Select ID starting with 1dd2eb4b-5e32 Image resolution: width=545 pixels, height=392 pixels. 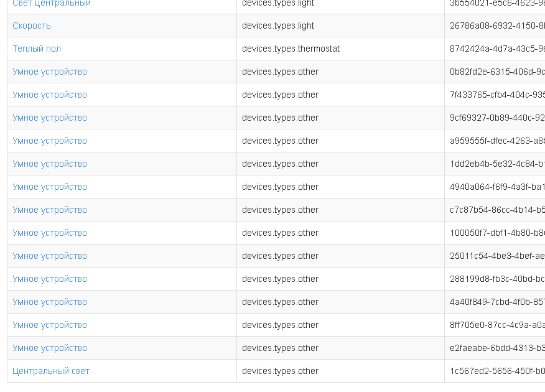click(497, 164)
